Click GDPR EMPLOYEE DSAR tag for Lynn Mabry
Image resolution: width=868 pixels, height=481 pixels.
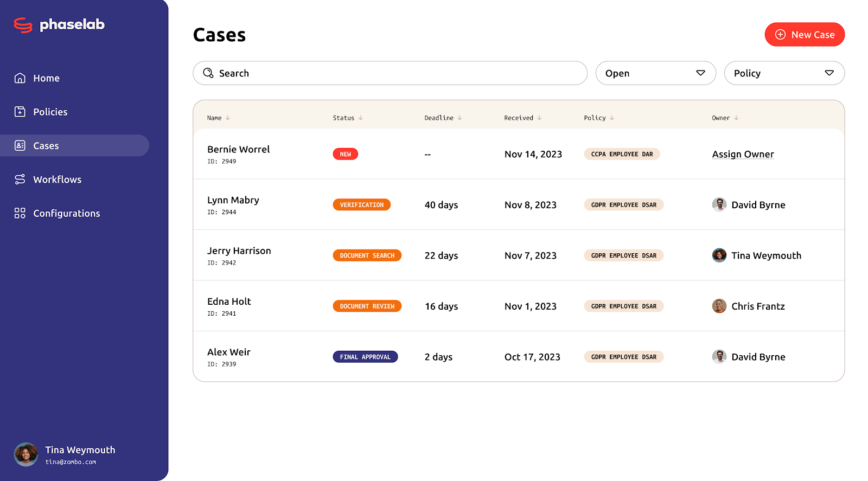point(623,204)
